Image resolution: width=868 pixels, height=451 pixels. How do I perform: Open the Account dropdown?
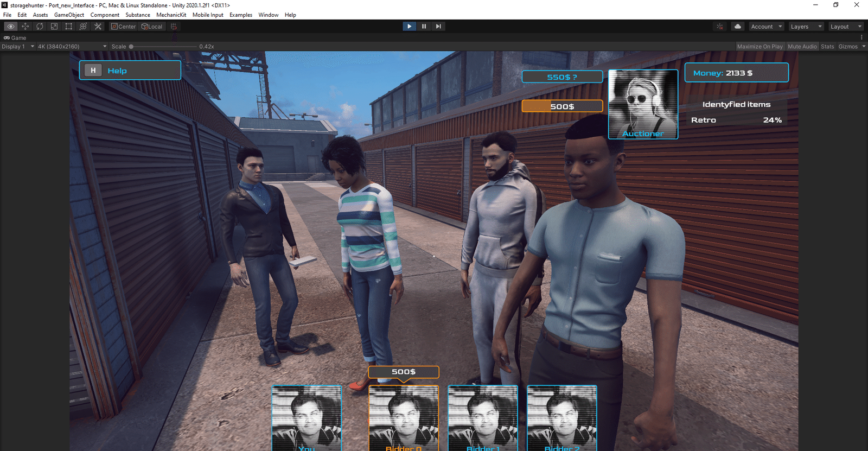(x=767, y=26)
